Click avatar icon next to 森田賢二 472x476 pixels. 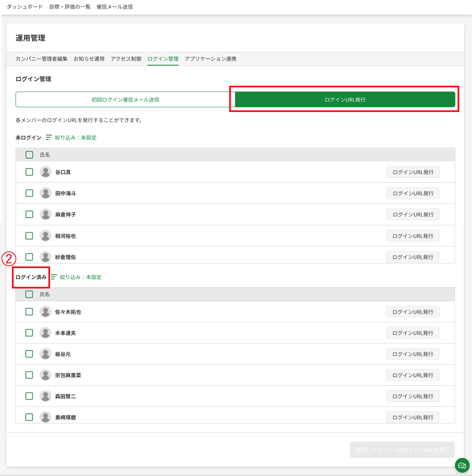45,396
